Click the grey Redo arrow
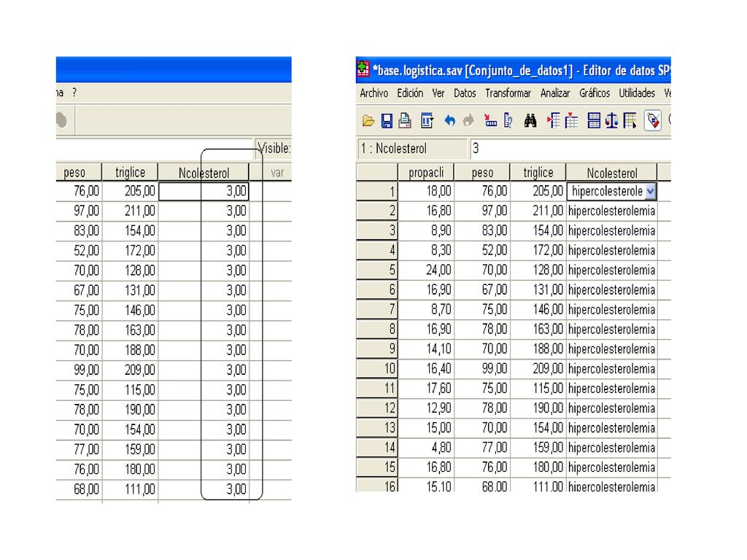Screen dimensions: 747x560 pyautogui.click(x=469, y=121)
